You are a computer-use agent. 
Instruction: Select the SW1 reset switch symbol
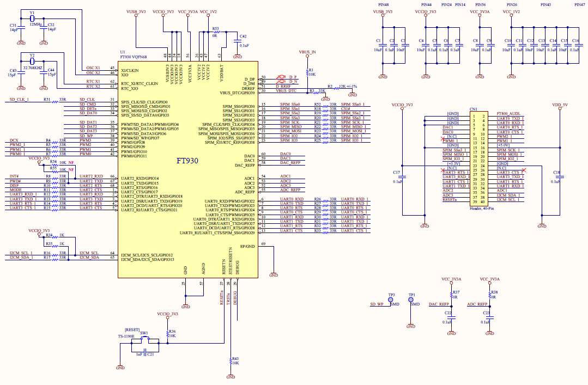[144, 339]
